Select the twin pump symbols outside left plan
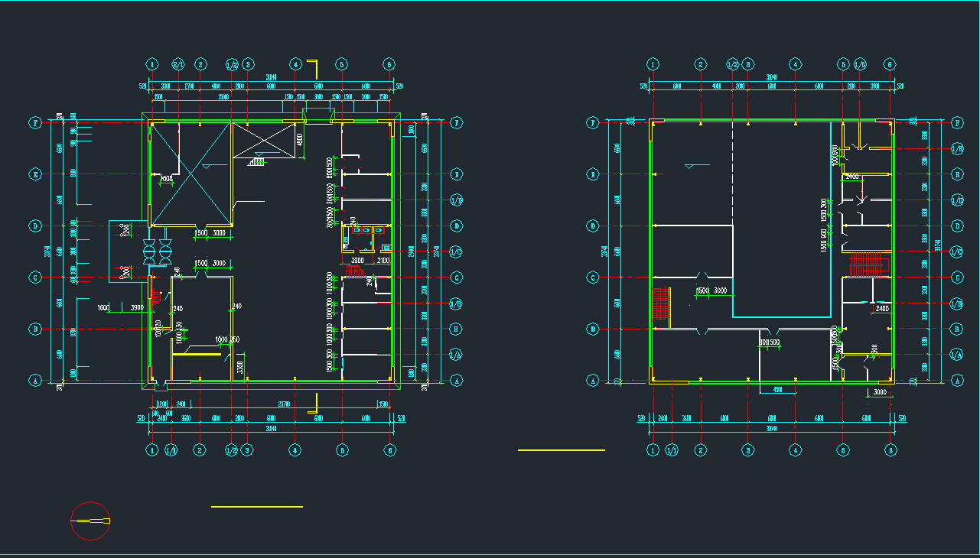Image resolution: width=980 pixels, height=558 pixels. (156, 252)
